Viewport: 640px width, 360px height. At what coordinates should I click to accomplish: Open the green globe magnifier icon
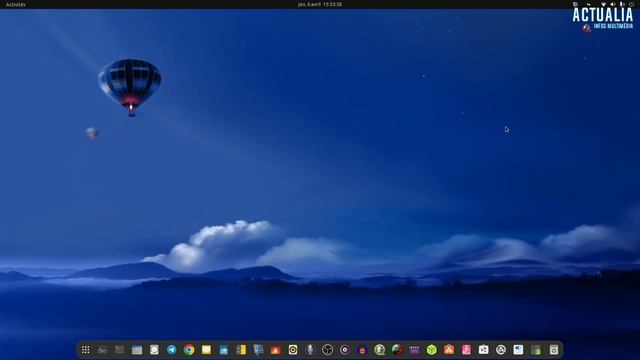380,350
